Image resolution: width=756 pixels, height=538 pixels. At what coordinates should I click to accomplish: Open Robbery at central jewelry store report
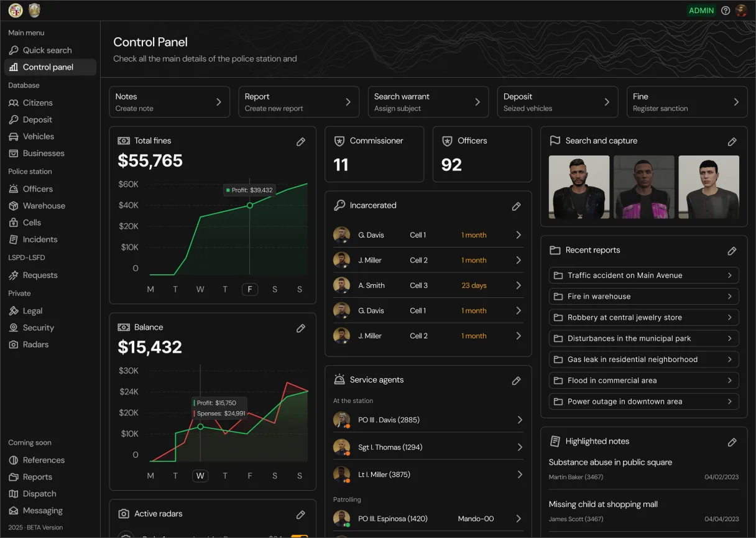644,318
